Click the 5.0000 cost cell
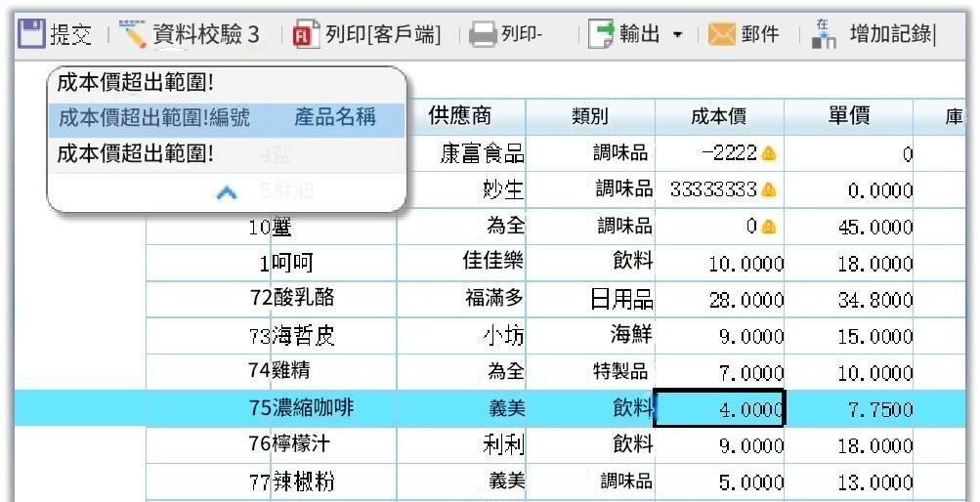 (x=719, y=482)
